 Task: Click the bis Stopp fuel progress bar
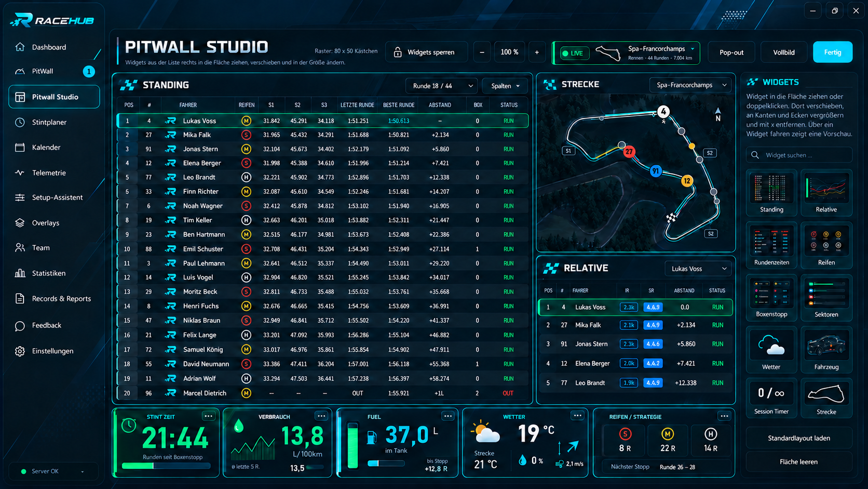tap(386, 463)
